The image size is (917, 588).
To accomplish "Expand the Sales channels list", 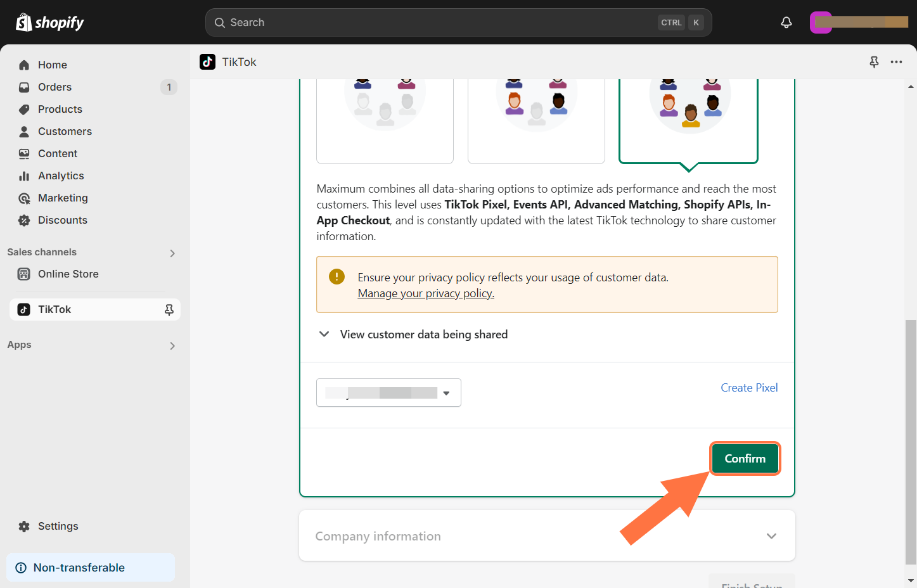I will pyautogui.click(x=172, y=252).
